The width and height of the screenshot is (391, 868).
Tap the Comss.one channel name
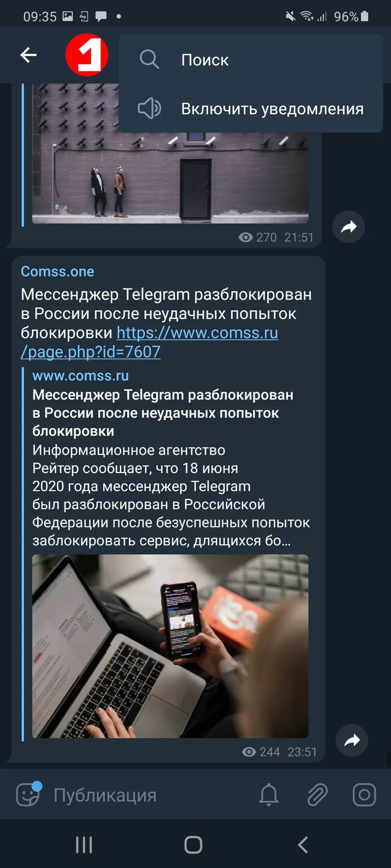click(x=57, y=271)
